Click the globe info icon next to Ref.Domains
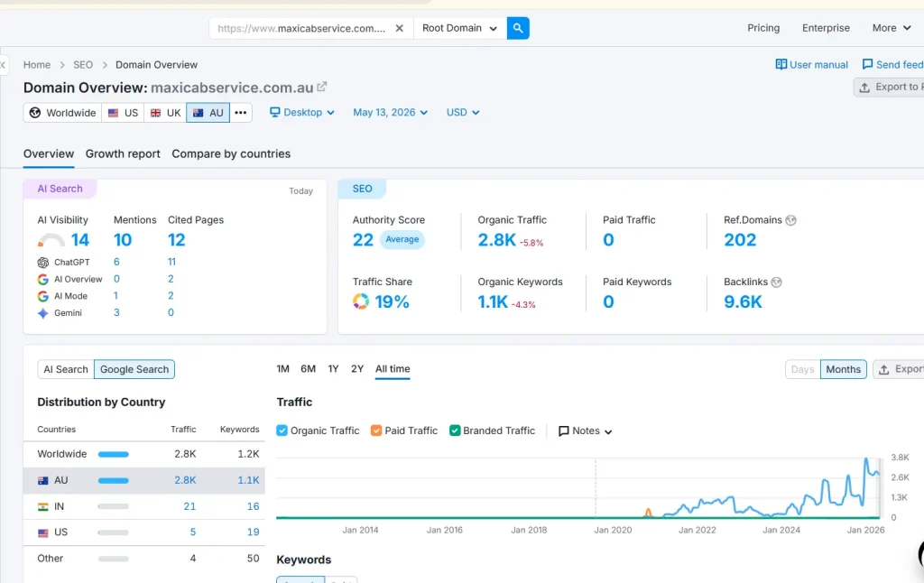The width and height of the screenshot is (924, 583). (790, 220)
